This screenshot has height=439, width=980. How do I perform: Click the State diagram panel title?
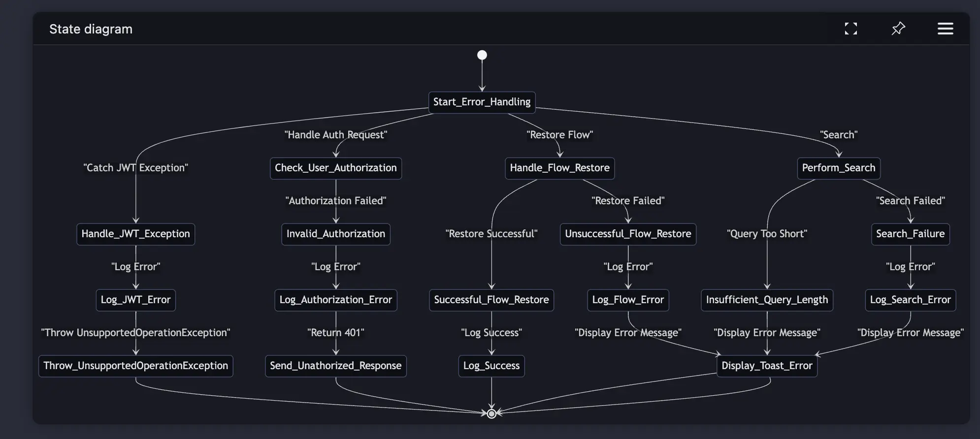point(91,29)
